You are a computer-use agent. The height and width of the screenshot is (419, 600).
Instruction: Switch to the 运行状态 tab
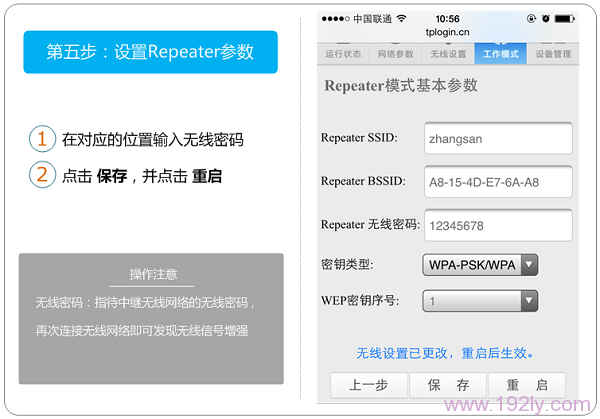(x=344, y=53)
